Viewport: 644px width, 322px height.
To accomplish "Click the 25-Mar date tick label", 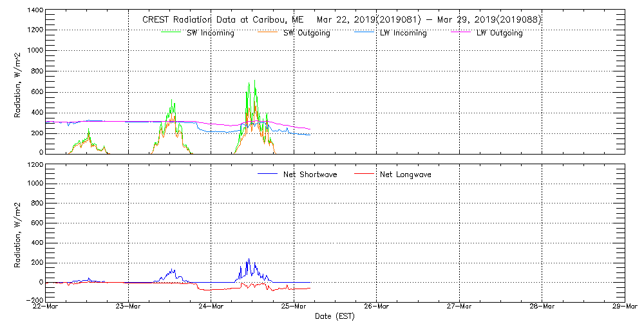I will (x=294, y=307).
